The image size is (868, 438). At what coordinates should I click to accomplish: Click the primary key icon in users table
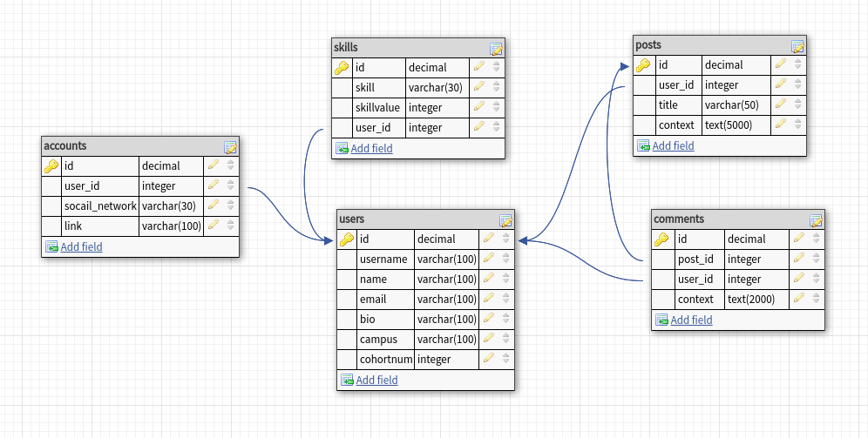point(346,239)
